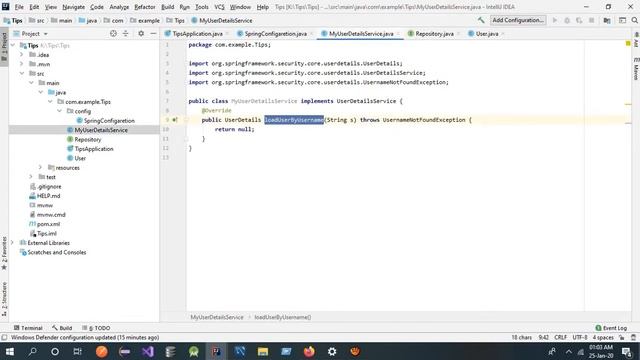640x360 pixels.
Task: Toggle the Build tool window
Action: point(62,328)
